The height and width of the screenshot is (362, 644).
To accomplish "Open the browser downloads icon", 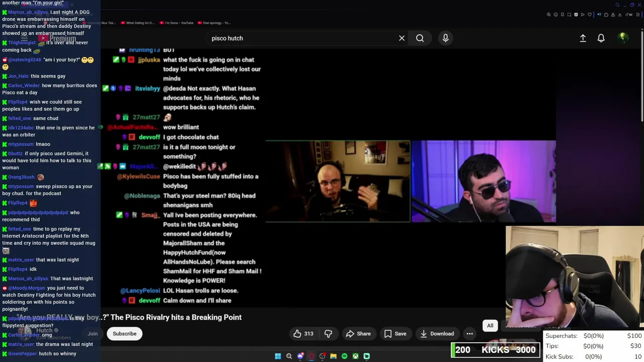I will click(x=619, y=15).
